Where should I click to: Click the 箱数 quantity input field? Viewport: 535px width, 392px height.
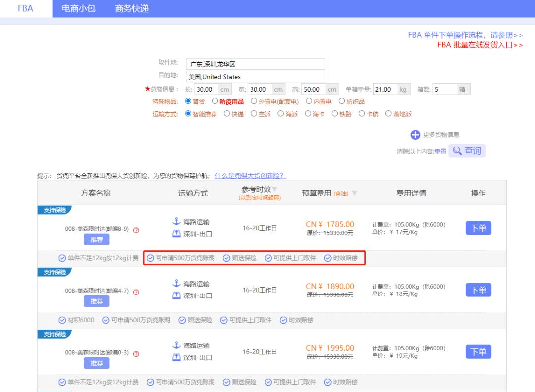tap(445, 88)
